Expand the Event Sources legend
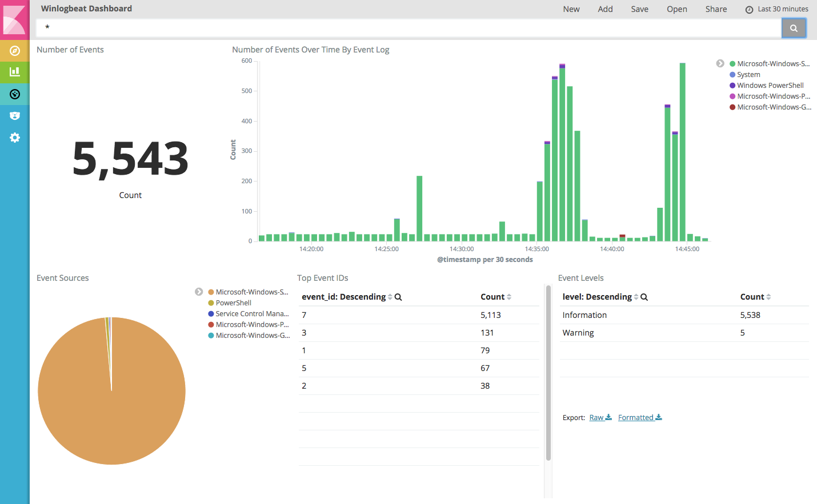Screen dimensions: 817x504 click(x=198, y=291)
